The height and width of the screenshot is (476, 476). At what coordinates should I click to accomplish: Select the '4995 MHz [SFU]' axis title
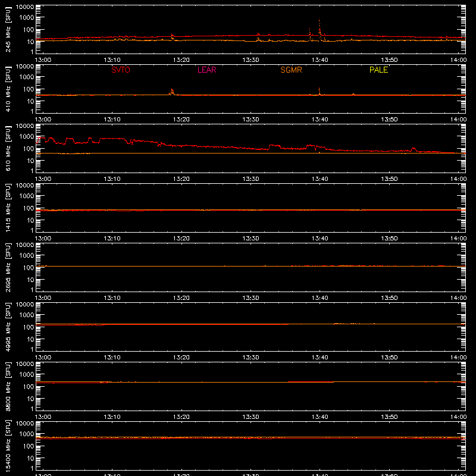pos(8,327)
